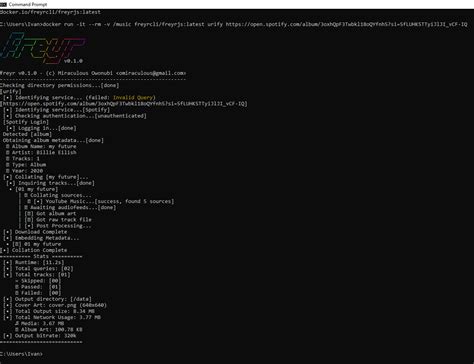Click the yellow Invalid Query text
The height and width of the screenshot is (364, 474).
coord(133,98)
